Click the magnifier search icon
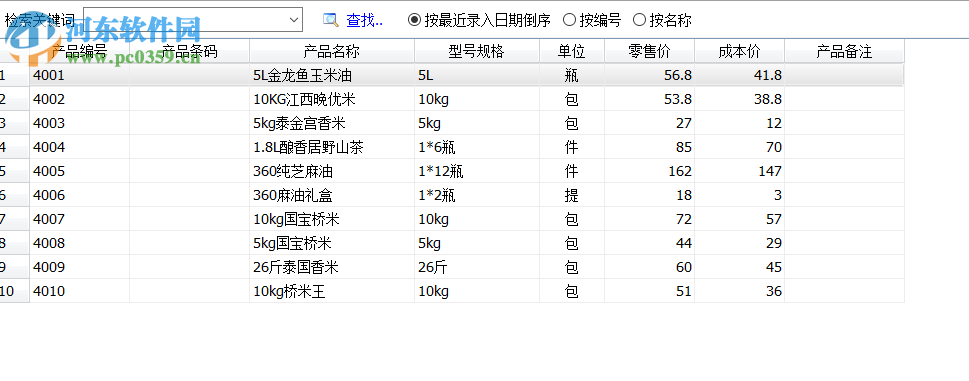Image resolution: width=969 pixels, height=381 pixels. 331,20
